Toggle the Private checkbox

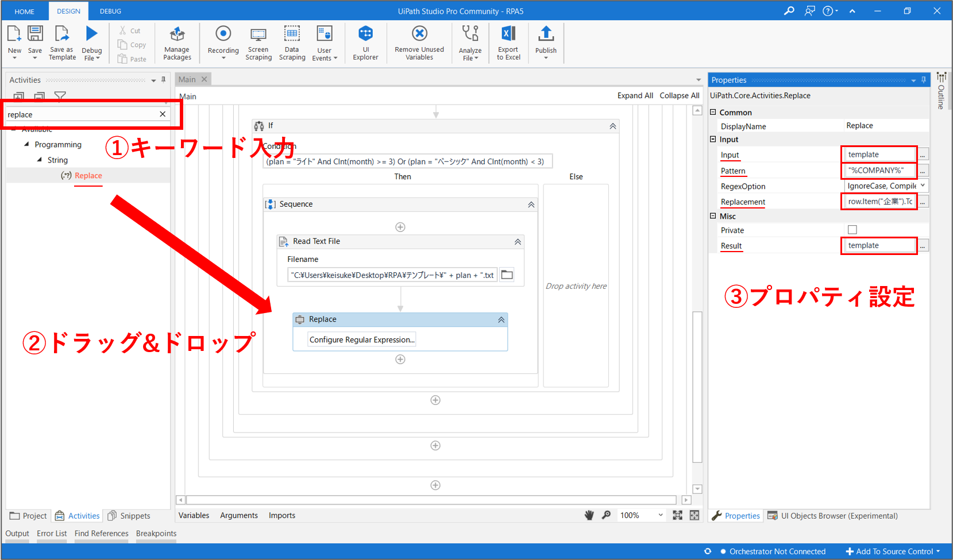point(852,230)
